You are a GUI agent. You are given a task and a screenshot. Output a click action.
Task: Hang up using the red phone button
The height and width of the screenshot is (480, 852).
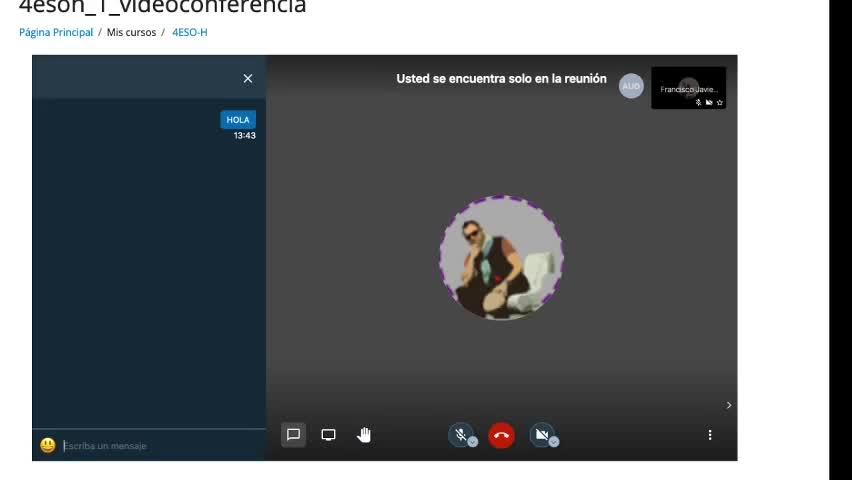(502, 435)
